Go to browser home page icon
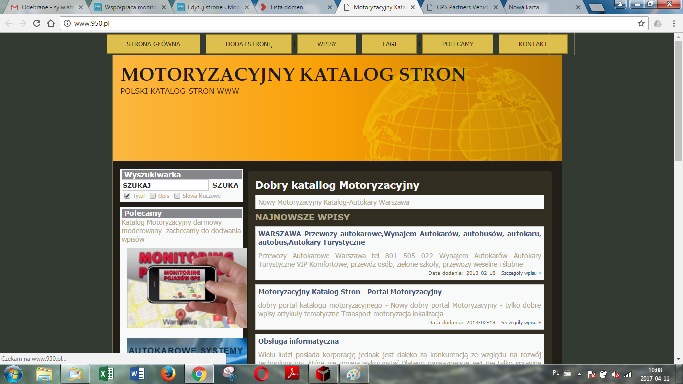Screen dimensions: 683x384 tap(51, 24)
